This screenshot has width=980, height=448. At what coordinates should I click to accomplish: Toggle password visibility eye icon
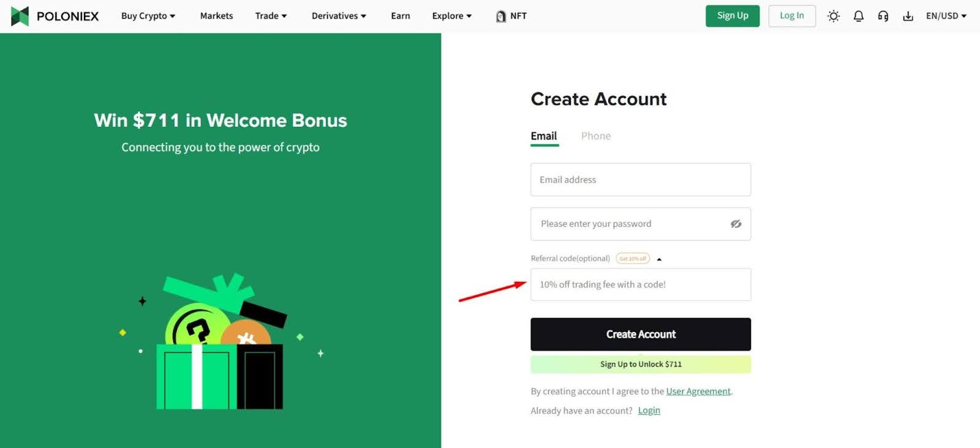pos(736,224)
